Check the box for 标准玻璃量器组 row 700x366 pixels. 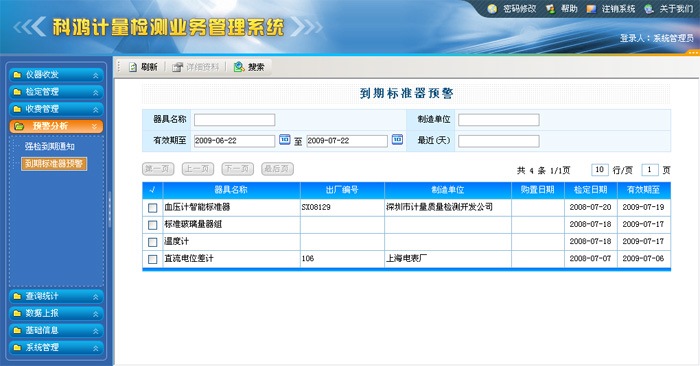coord(153,225)
